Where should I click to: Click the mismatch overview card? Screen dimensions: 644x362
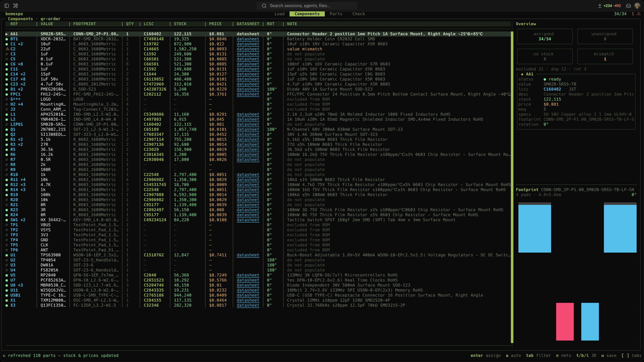605,56
